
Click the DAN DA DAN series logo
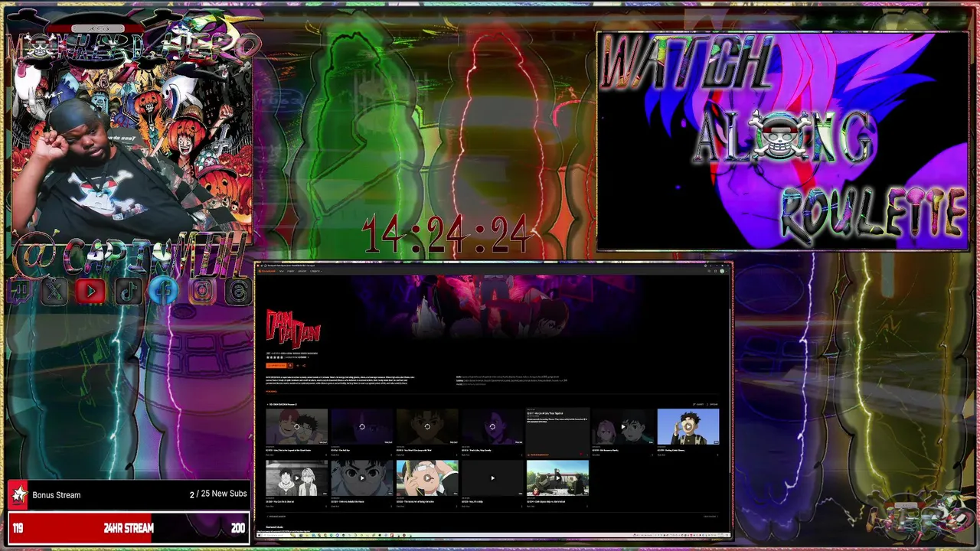pyautogui.click(x=293, y=329)
